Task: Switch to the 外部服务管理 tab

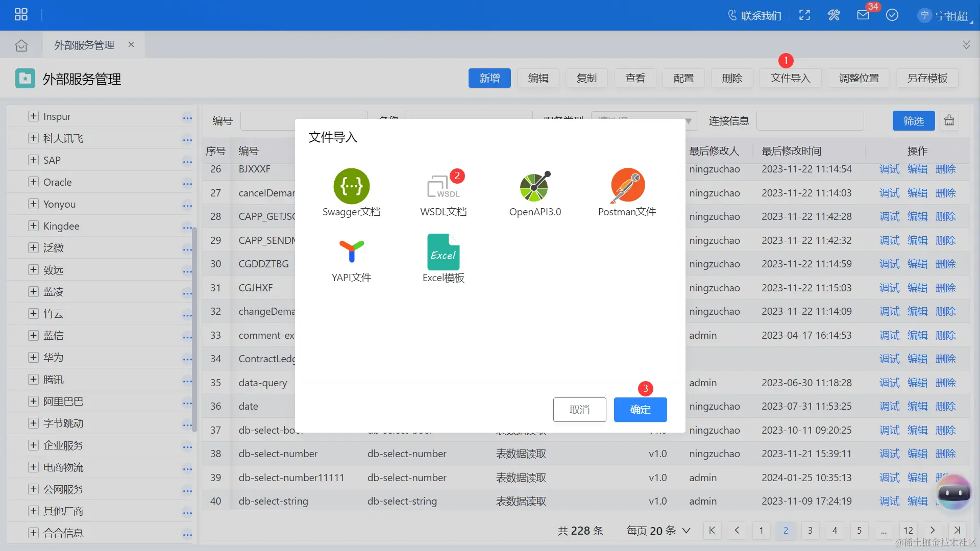Action: click(x=84, y=45)
